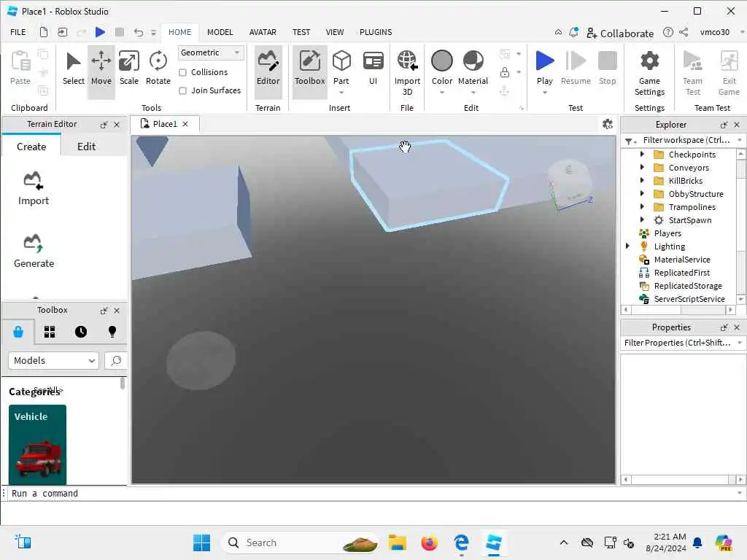Open Windows Start menu
This screenshot has height=560, width=747.
(201, 542)
